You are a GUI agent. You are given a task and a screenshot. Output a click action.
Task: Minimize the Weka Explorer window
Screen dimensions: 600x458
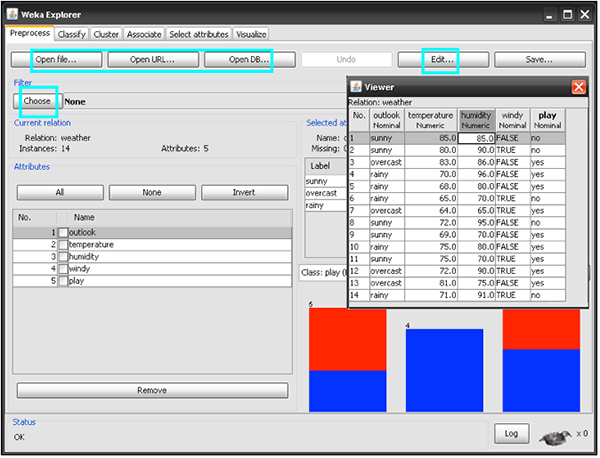click(549, 15)
